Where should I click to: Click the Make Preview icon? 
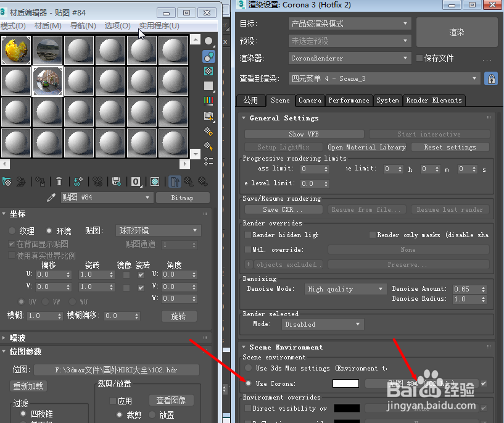[209, 116]
